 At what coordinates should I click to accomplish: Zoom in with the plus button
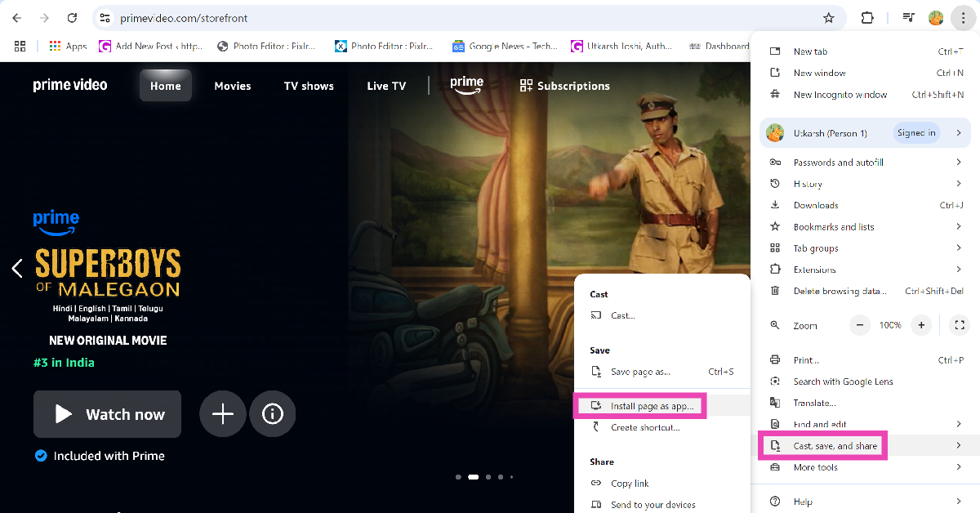(921, 325)
